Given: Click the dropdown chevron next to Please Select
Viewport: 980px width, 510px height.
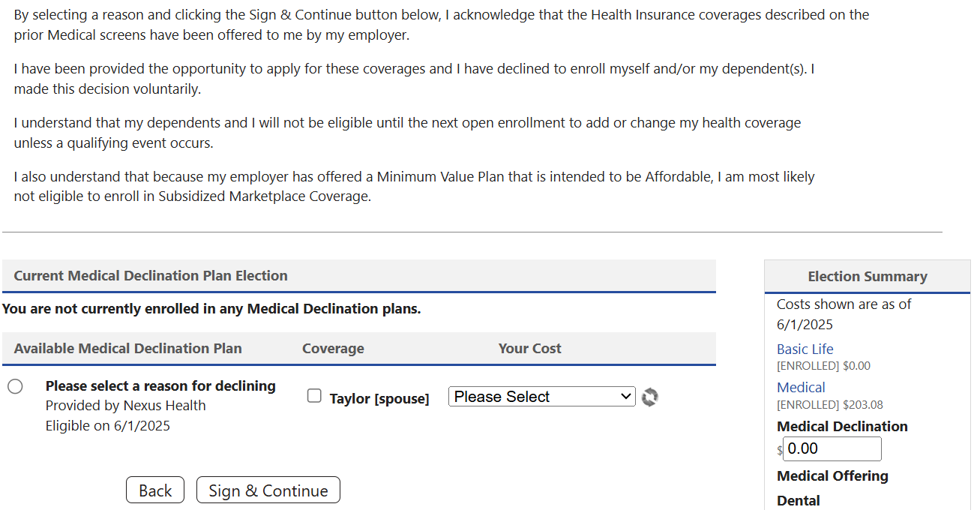Looking at the screenshot, I should (x=626, y=396).
